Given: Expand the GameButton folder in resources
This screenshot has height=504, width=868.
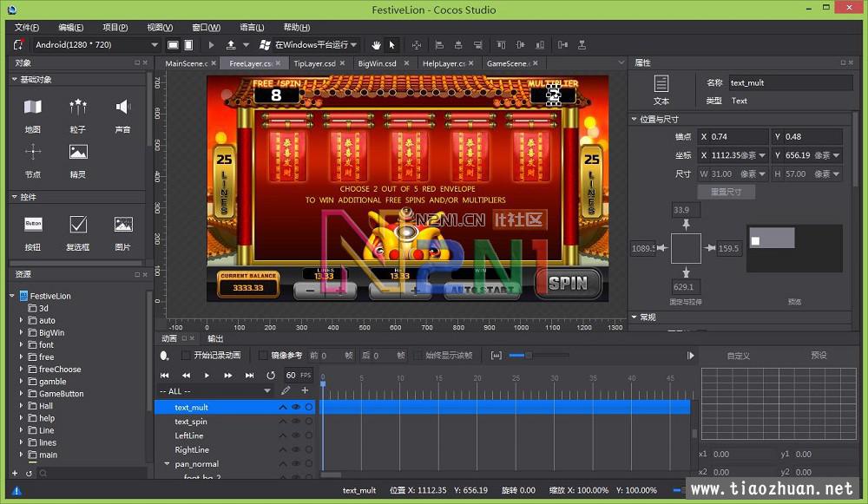Looking at the screenshot, I should click(x=21, y=393).
